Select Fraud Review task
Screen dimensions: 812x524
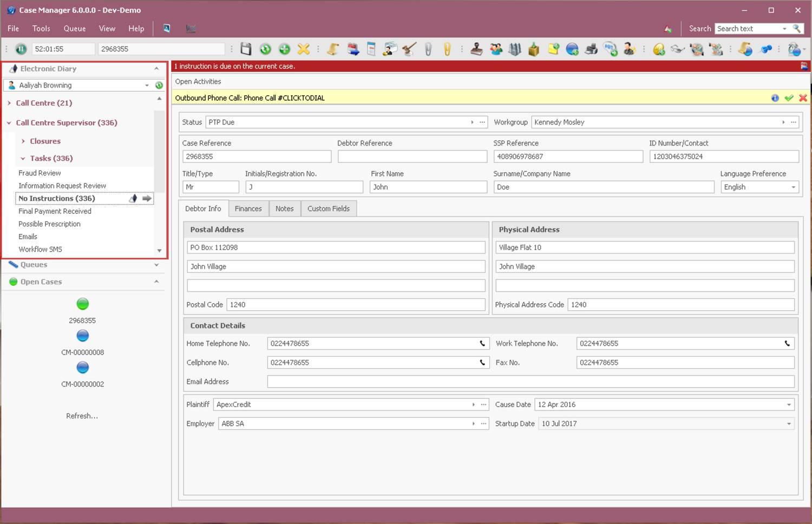(40, 173)
